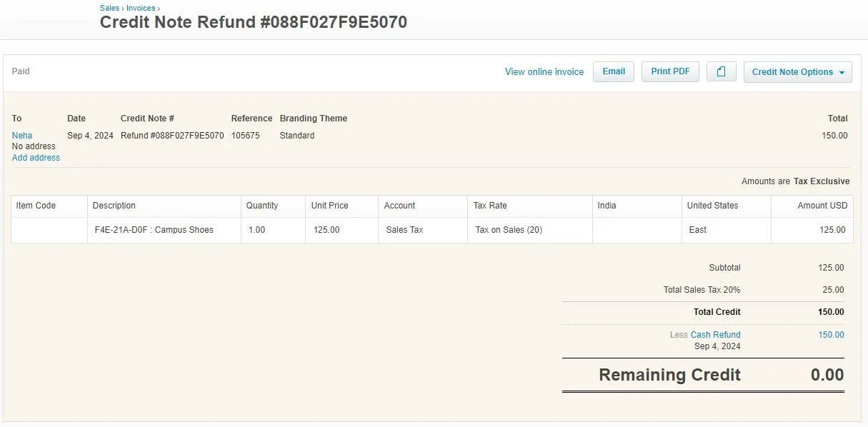Open the Credit Note Options dropdown
Image resolution: width=868 pixels, height=427 pixels.
pyautogui.click(x=797, y=72)
